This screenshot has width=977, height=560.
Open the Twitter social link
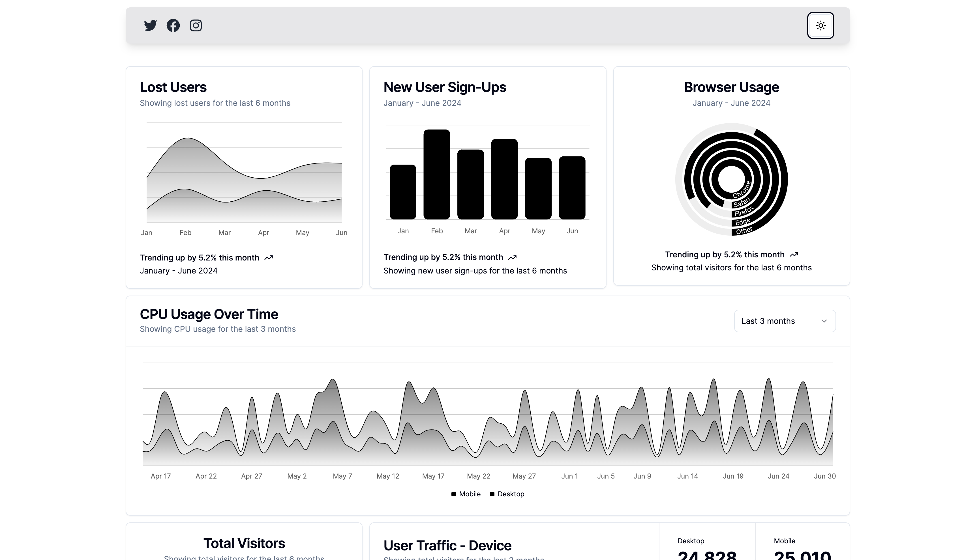150,25
